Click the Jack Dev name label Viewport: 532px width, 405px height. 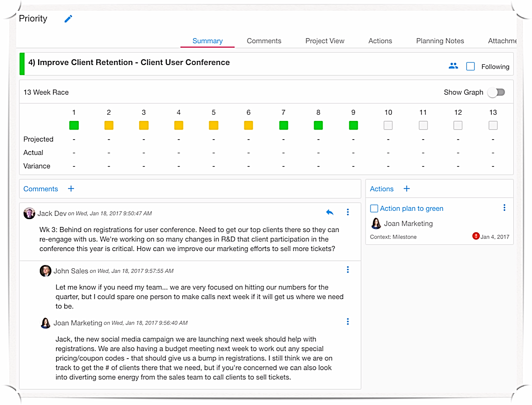(52, 213)
